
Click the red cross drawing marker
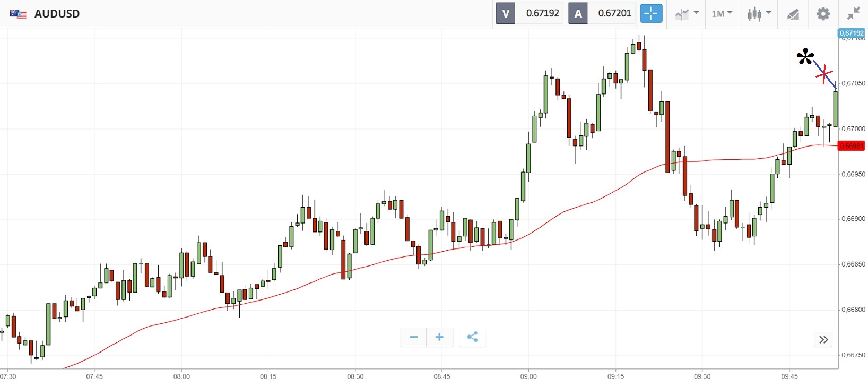(824, 74)
